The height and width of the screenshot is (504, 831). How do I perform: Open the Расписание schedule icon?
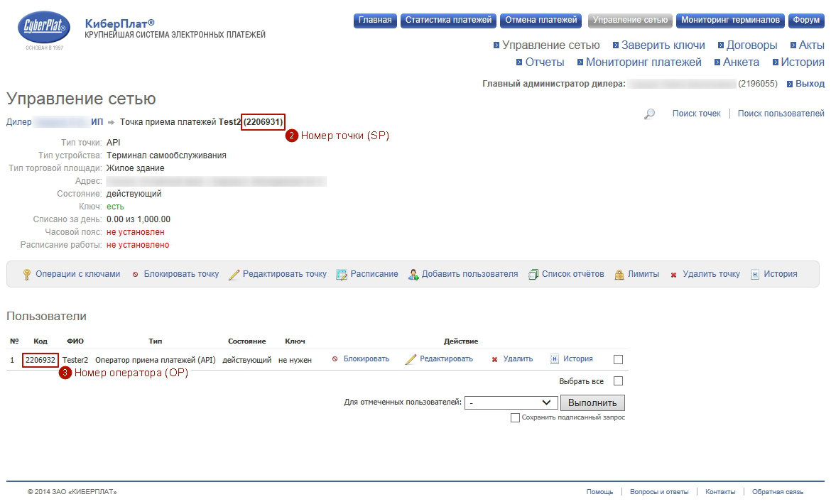[342, 275]
